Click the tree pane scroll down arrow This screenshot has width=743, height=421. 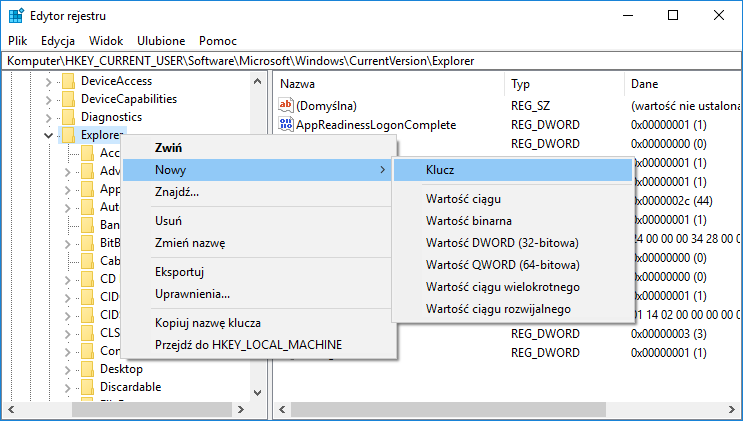(x=257, y=393)
